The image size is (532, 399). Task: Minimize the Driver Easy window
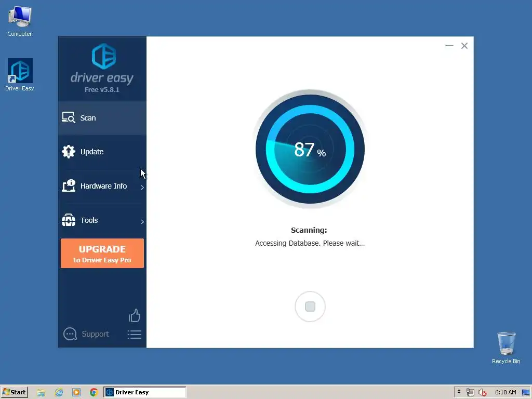[449, 46]
